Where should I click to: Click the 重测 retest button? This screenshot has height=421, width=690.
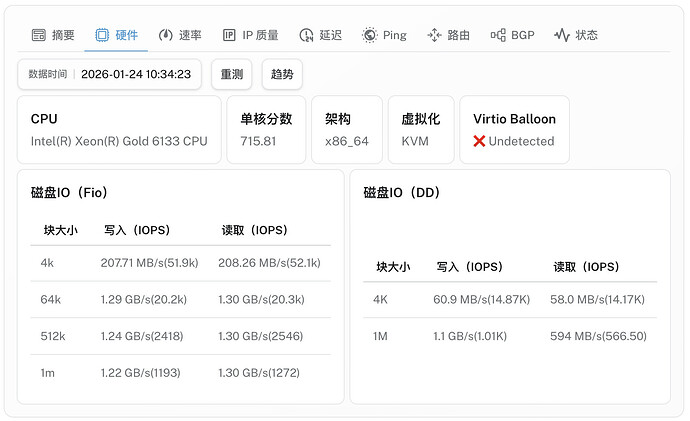(x=232, y=74)
